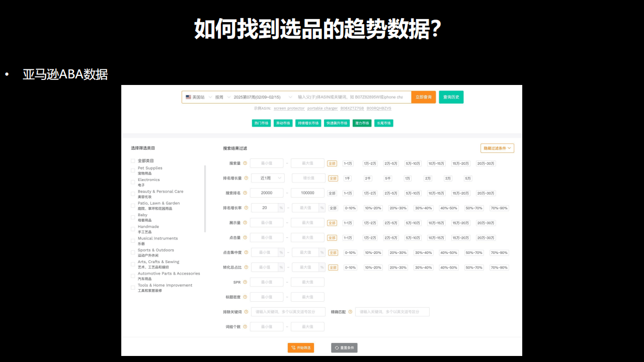Screen dimensions: 644x362
Task: Select 全部 option in 搜索量 row
Action: [332, 163]
